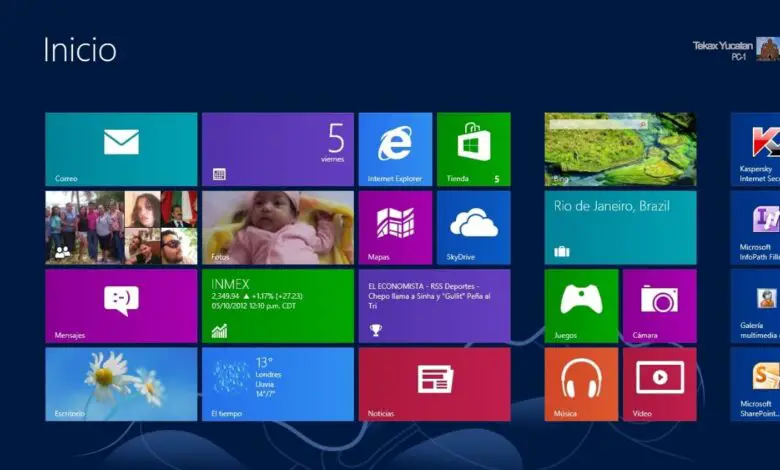Open Galería multimedia tile
The height and width of the screenshot is (470, 780).
(755, 306)
